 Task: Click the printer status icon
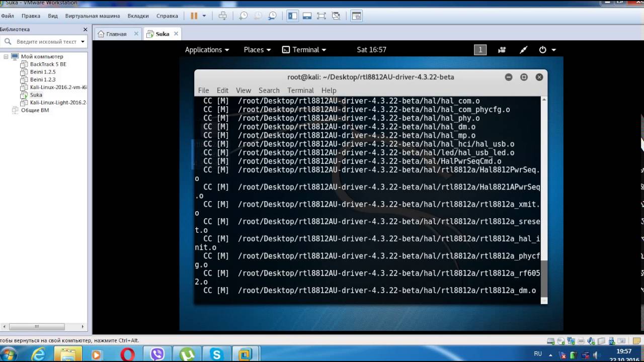click(582, 341)
